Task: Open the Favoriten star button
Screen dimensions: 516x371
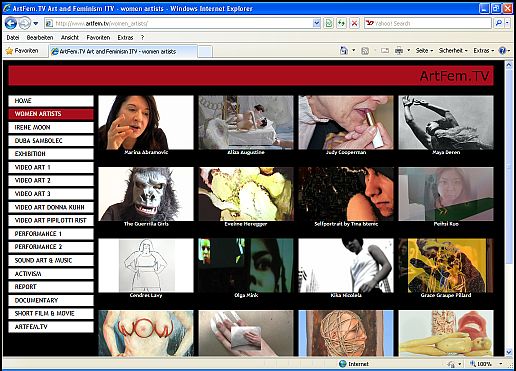Action: pos(23,51)
